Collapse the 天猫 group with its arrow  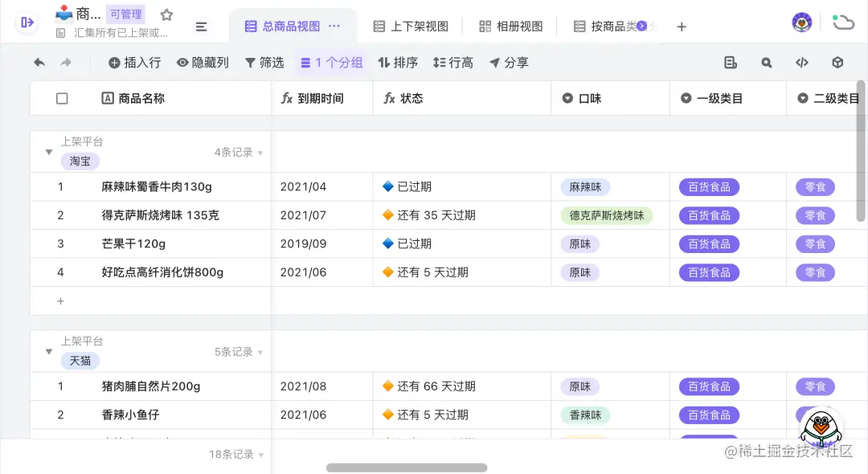(x=48, y=351)
